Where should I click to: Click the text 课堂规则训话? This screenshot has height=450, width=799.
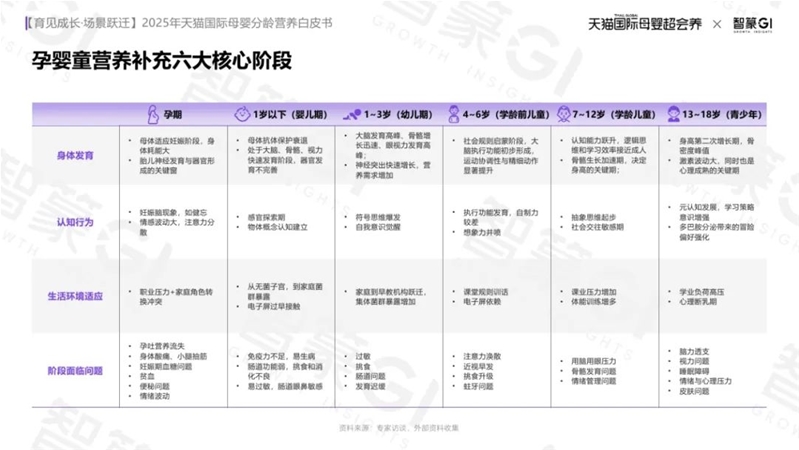[x=486, y=292]
